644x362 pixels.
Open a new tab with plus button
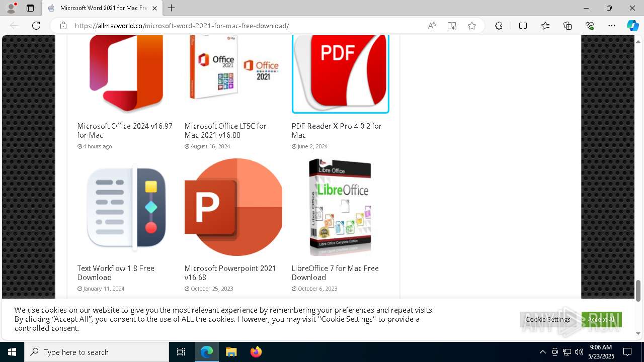coord(172,8)
